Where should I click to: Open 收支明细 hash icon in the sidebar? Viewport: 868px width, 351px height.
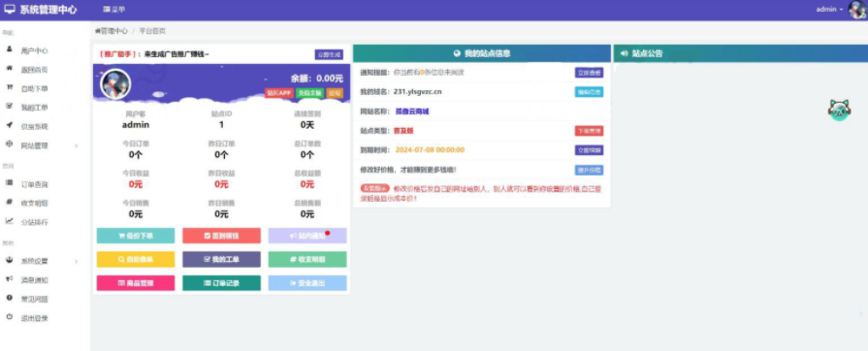click(x=10, y=202)
